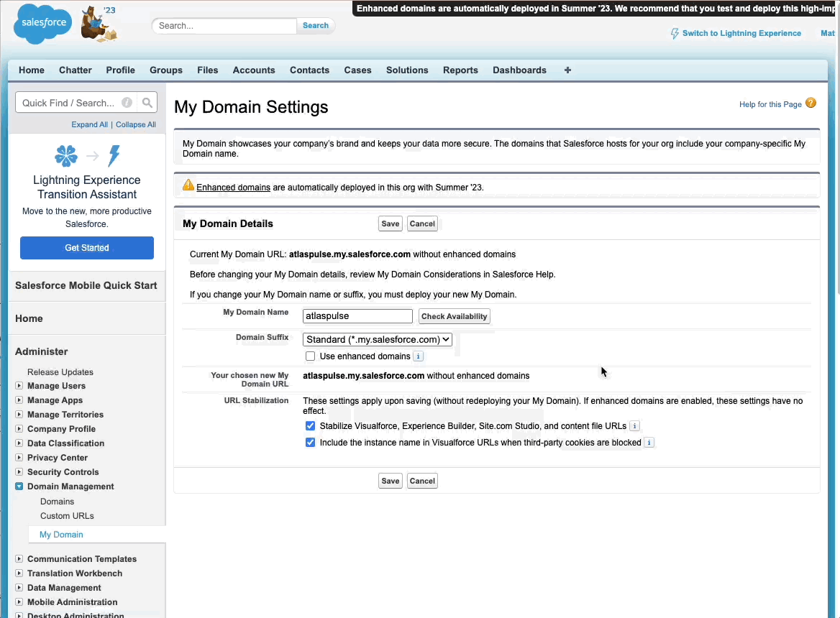Select My Domain in the sidebar
The image size is (840, 618).
click(61, 535)
